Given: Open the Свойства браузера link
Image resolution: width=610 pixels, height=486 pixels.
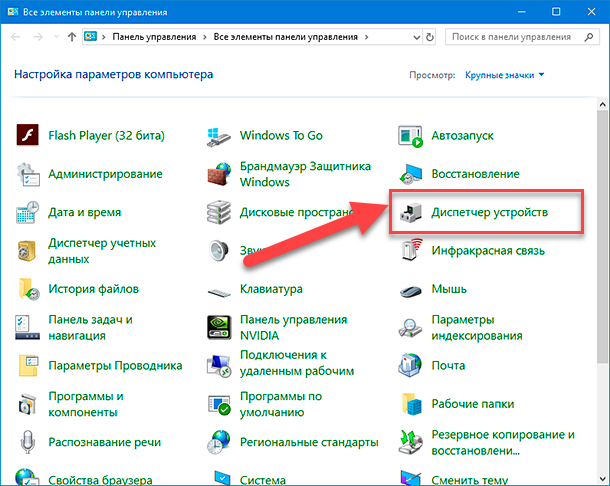Looking at the screenshot, I should [100, 480].
